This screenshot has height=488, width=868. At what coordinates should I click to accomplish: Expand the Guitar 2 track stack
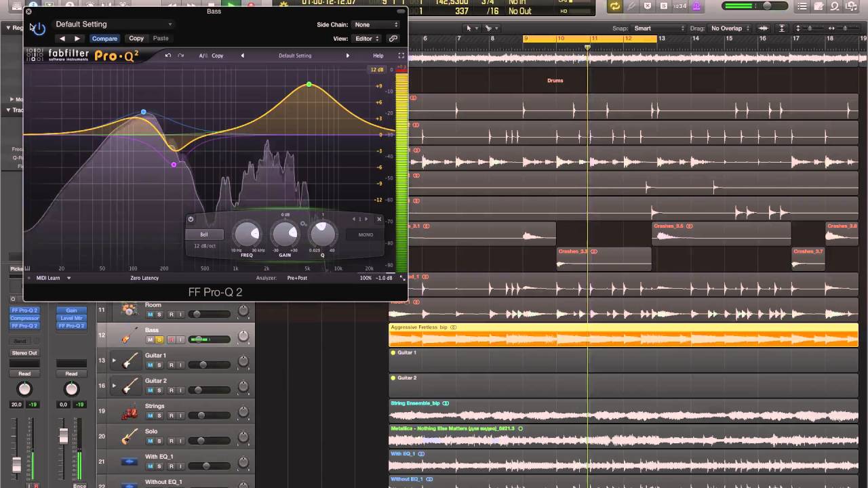click(x=114, y=386)
